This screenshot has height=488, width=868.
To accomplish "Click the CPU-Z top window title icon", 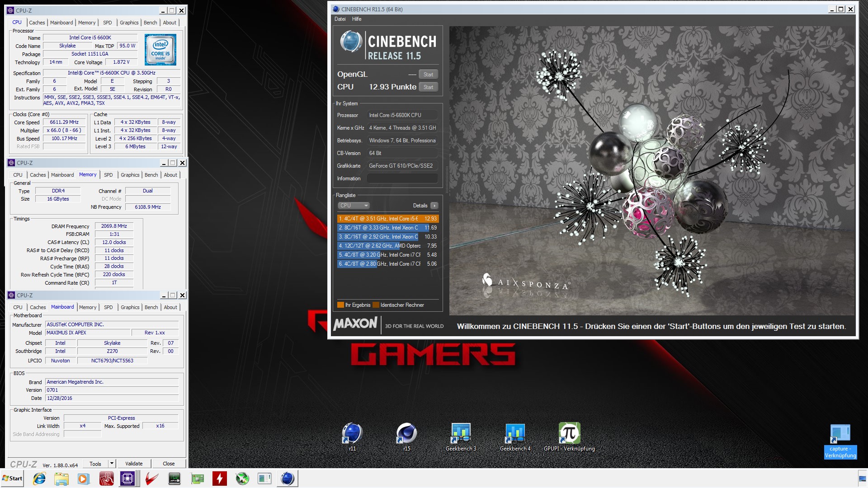I will 11,10.
